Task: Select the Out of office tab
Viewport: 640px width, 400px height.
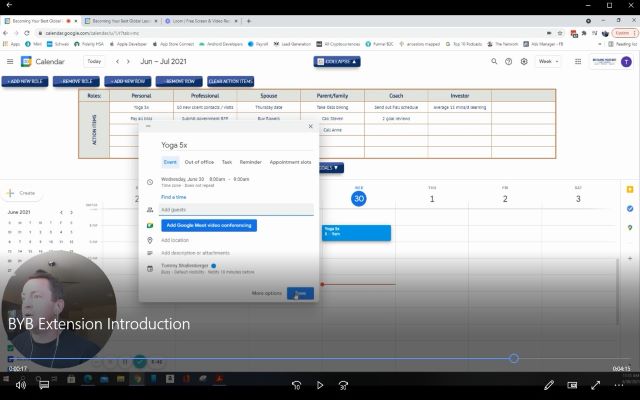Action: click(x=199, y=162)
